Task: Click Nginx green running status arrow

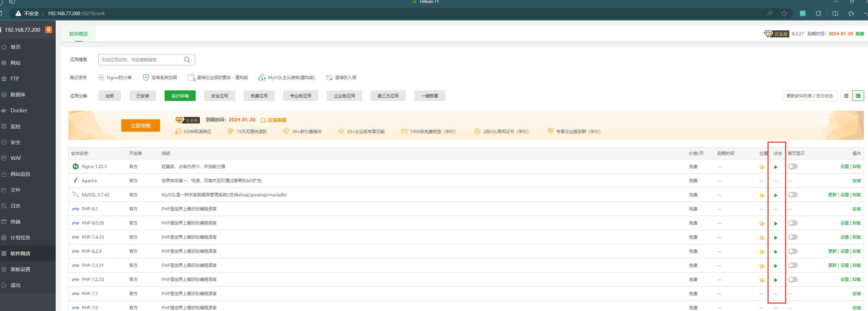Action: 776,167
